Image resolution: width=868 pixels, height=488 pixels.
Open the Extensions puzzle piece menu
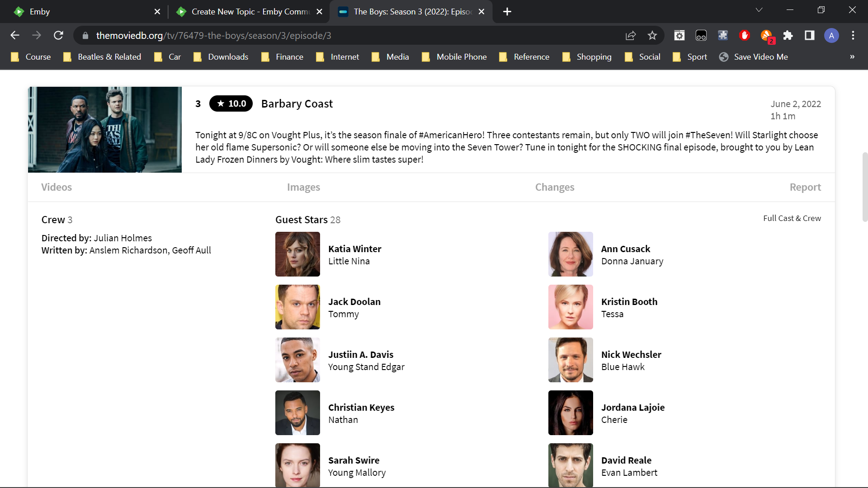coord(788,35)
